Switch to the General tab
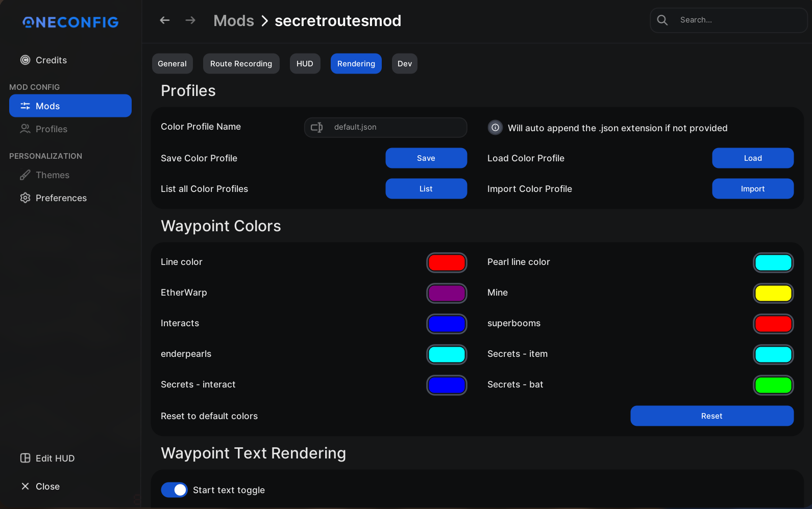This screenshot has width=812, height=509. (173, 64)
